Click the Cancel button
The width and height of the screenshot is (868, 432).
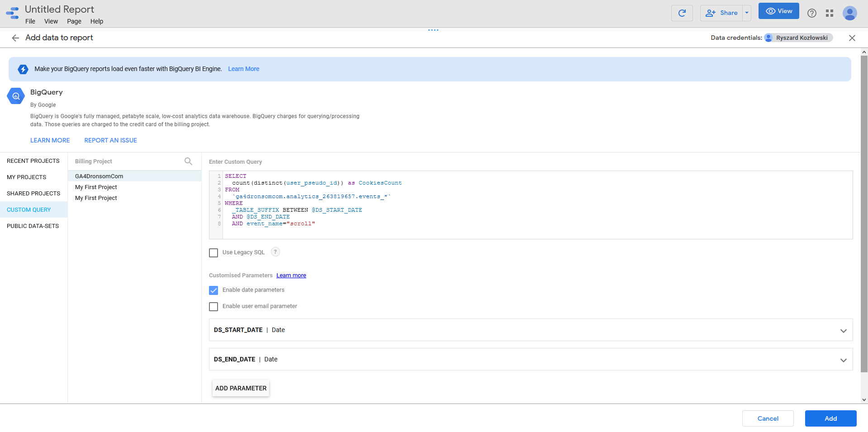click(x=768, y=418)
